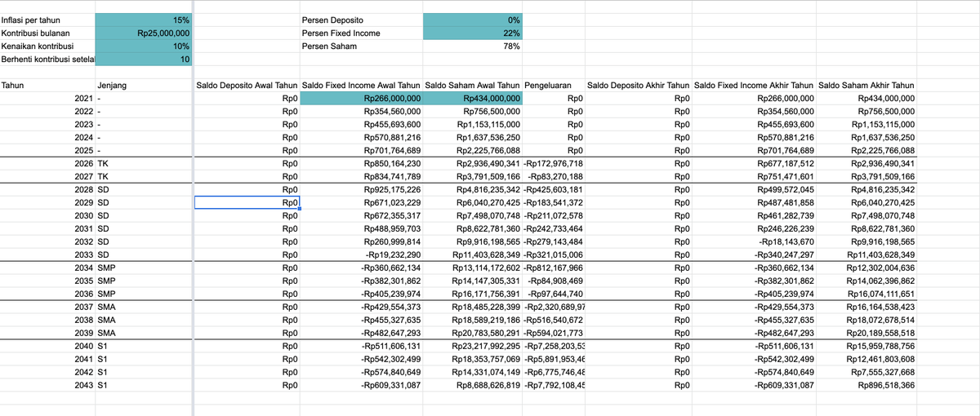Click the Rp18,589,219,186 cell

473,320
